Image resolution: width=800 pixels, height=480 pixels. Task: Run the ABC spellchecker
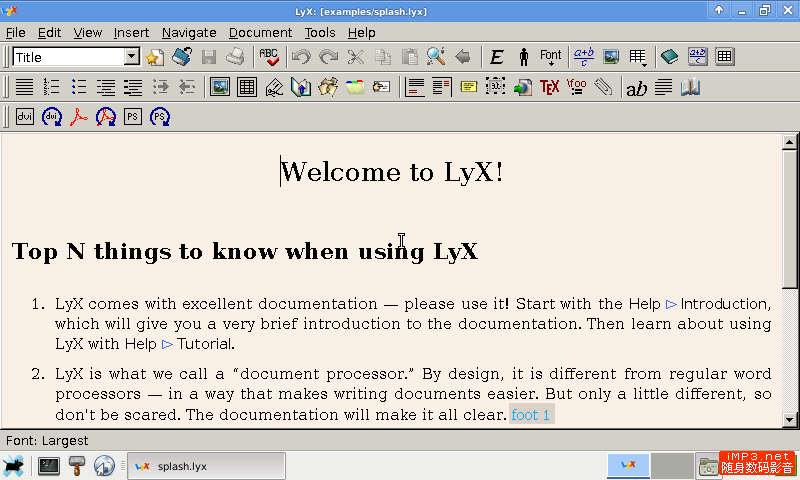tap(269, 57)
